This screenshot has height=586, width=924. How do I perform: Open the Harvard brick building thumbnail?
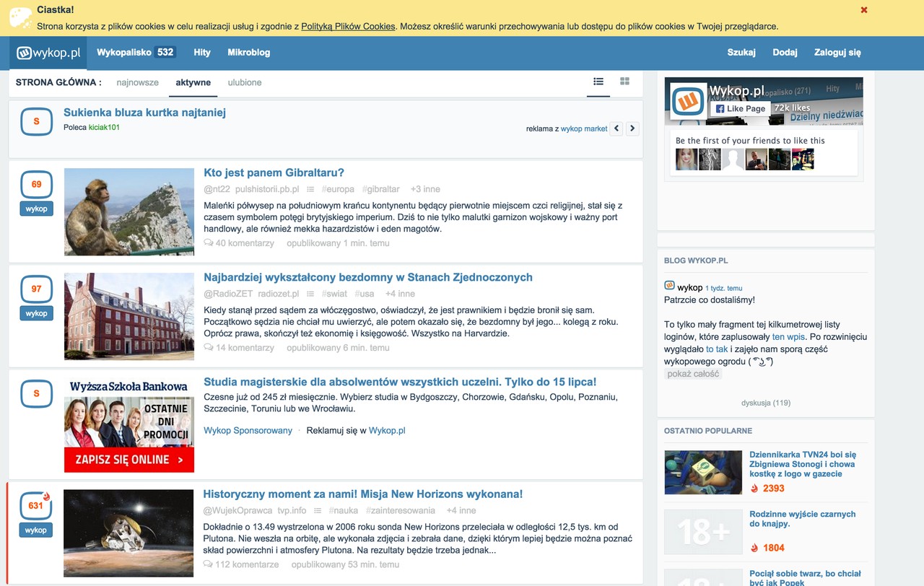click(129, 316)
